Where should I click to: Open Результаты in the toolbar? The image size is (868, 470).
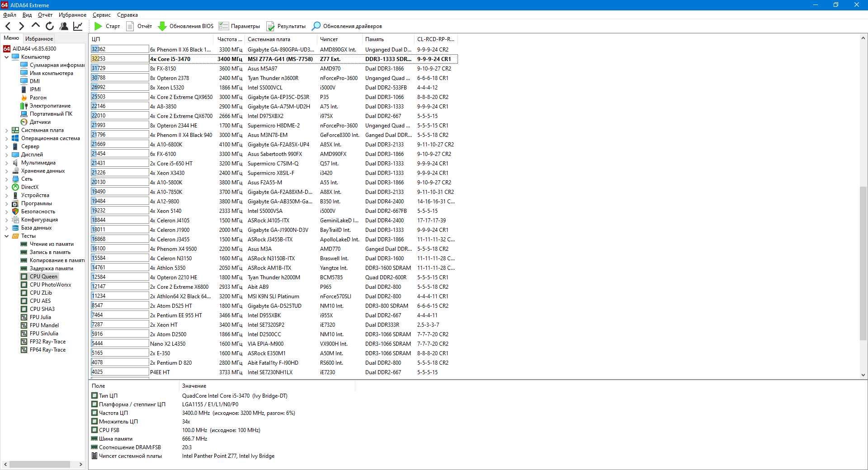coord(286,26)
